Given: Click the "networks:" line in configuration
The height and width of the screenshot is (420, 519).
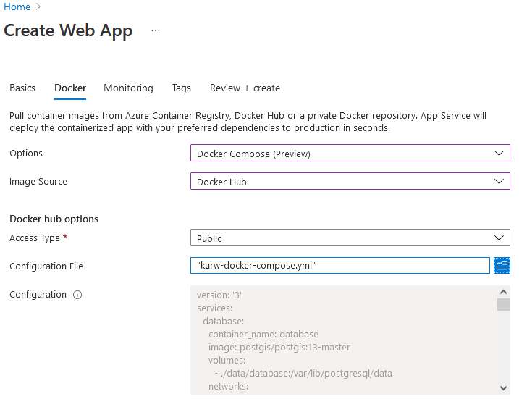Looking at the screenshot, I should coord(229,386).
